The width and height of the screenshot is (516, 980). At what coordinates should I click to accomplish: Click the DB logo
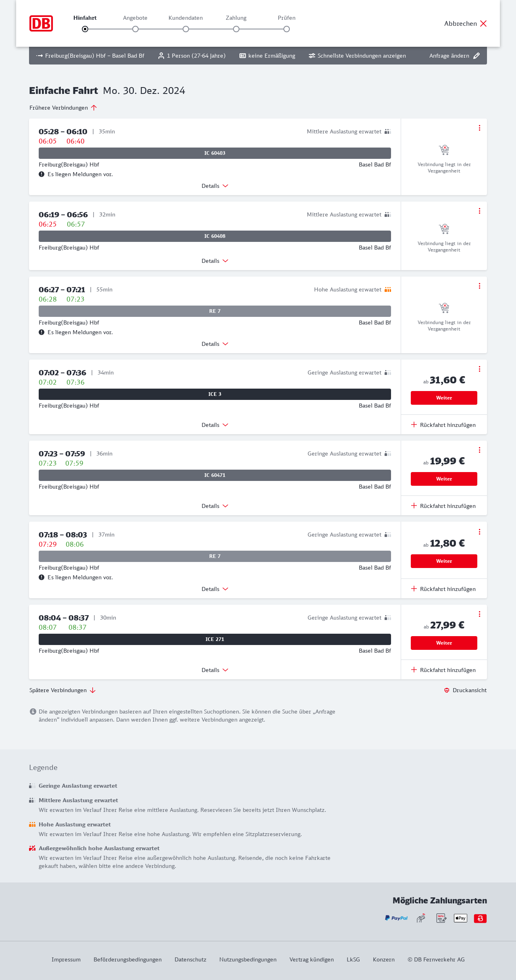[x=41, y=23]
